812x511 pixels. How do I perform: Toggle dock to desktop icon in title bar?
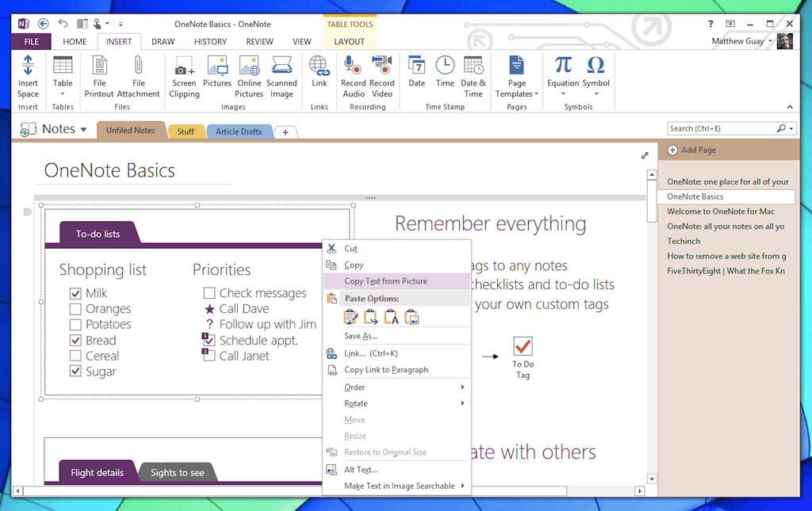point(82,24)
